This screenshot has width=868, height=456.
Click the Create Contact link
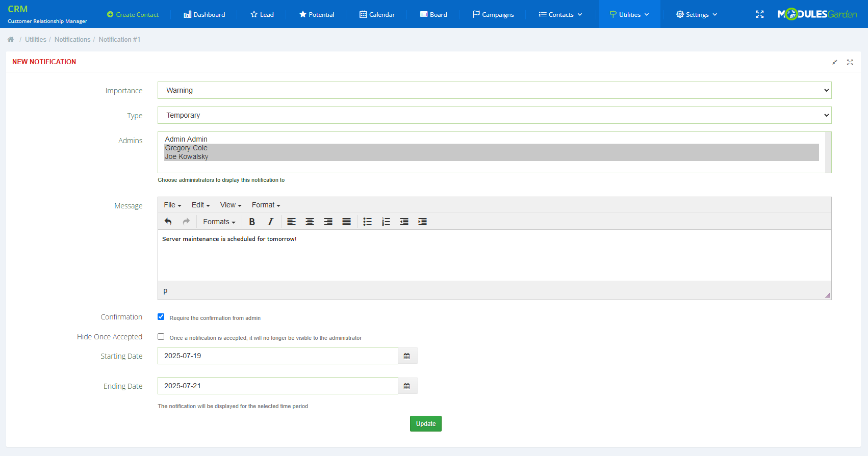point(133,14)
